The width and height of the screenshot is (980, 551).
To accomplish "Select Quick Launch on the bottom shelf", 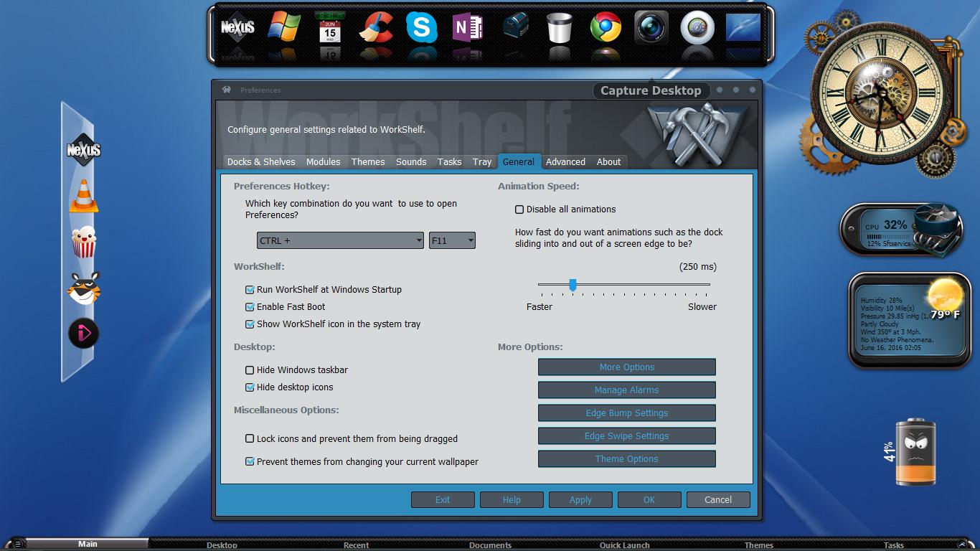I will [624, 545].
